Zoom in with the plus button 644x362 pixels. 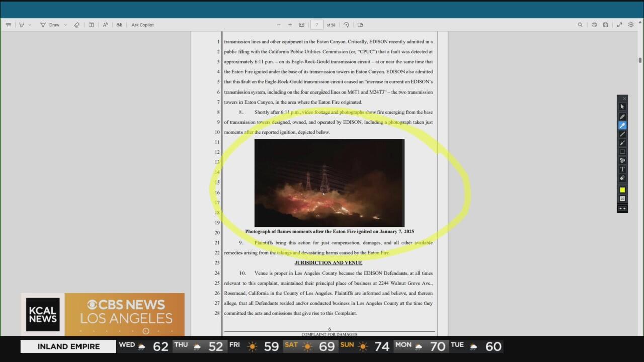pyautogui.click(x=290, y=25)
